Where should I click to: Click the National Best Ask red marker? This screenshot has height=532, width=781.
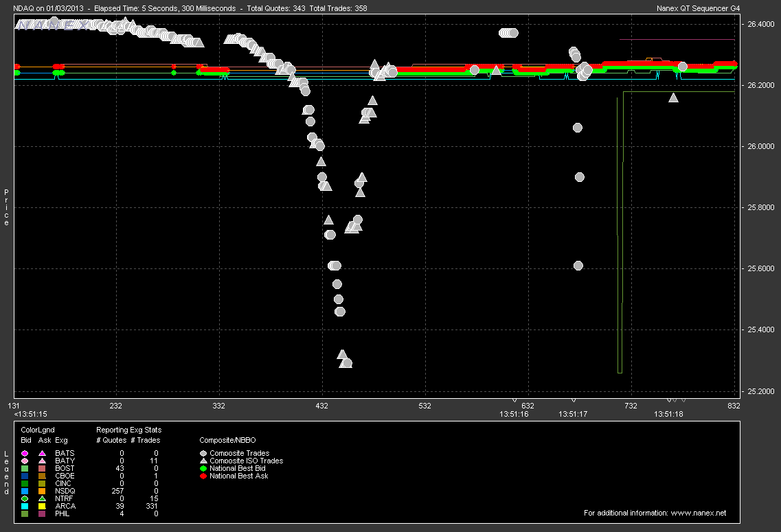coord(203,476)
